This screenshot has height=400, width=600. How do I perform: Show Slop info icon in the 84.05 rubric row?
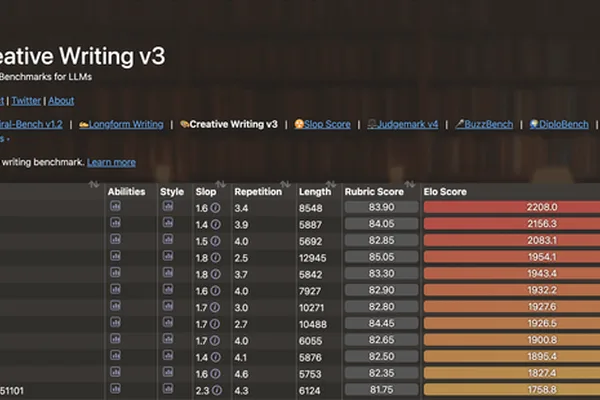(x=215, y=225)
